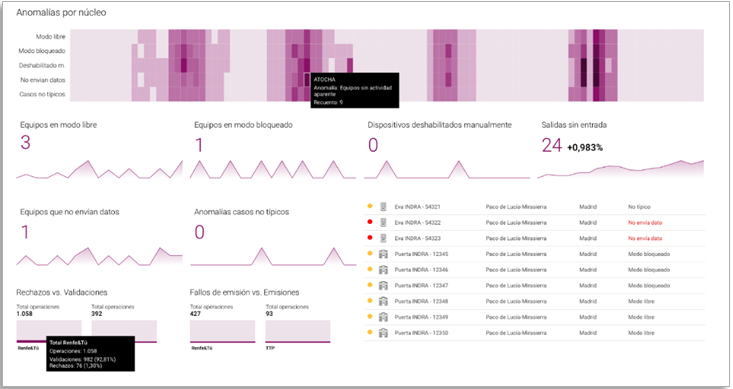
Task: Click red status dot of Eva INDRA - 54323
Action: pyautogui.click(x=370, y=238)
